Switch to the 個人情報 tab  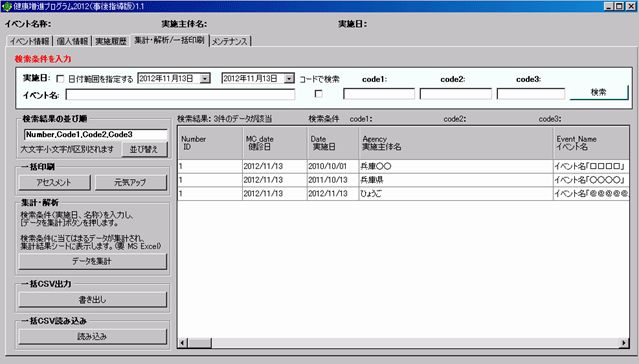tap(72, 41)
